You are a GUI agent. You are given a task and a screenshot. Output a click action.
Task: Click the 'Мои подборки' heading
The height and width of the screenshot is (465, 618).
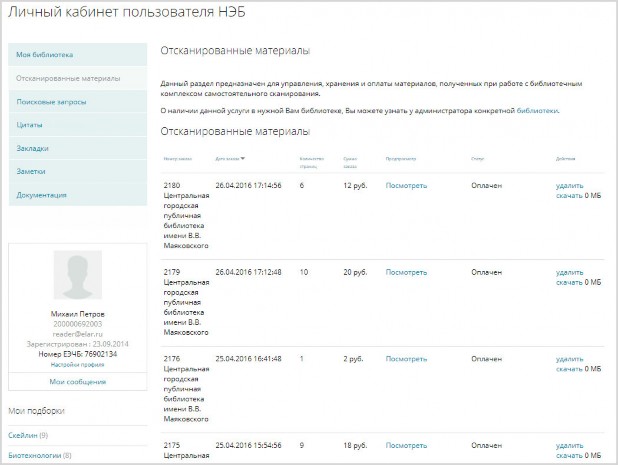tap(36, 411)
